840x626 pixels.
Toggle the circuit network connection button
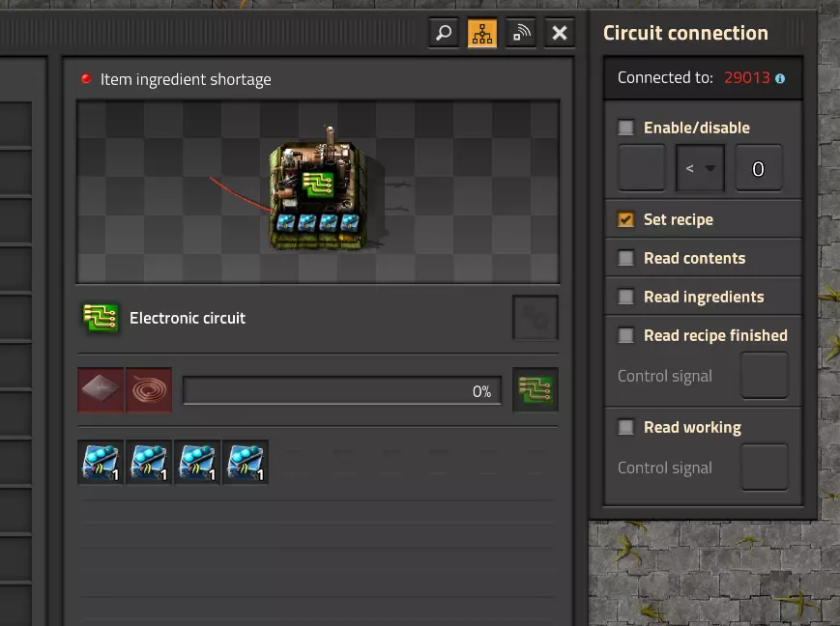[x=482, y=33]
